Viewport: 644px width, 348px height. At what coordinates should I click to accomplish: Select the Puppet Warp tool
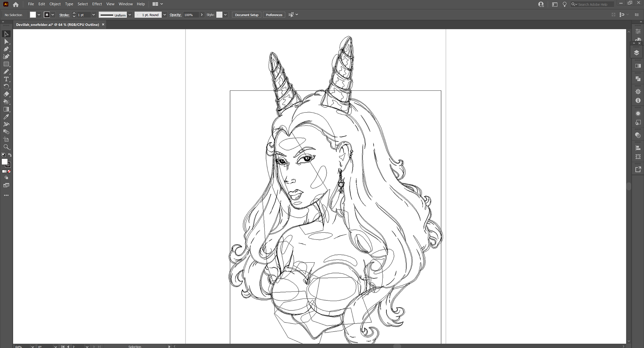tap(6, 124)
